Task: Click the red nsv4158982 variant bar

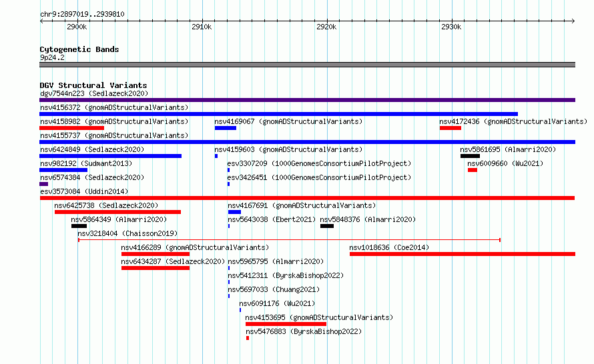Action: coord(71,128)
